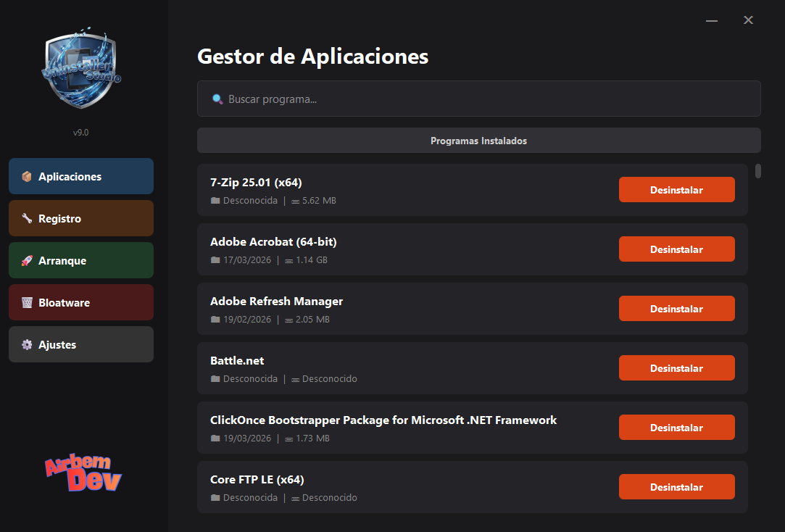Click the rocket icon beside Arranque

27,261
